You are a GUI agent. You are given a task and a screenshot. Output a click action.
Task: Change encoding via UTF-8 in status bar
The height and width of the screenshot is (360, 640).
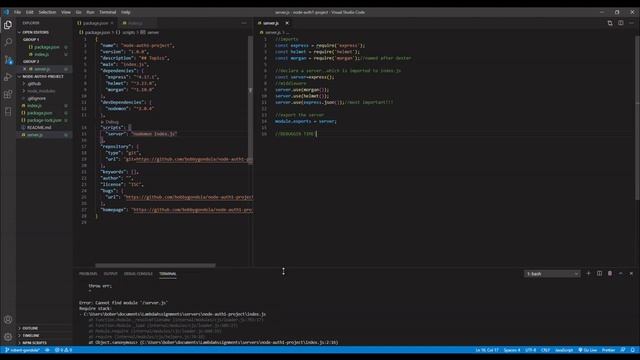[531, 350]
